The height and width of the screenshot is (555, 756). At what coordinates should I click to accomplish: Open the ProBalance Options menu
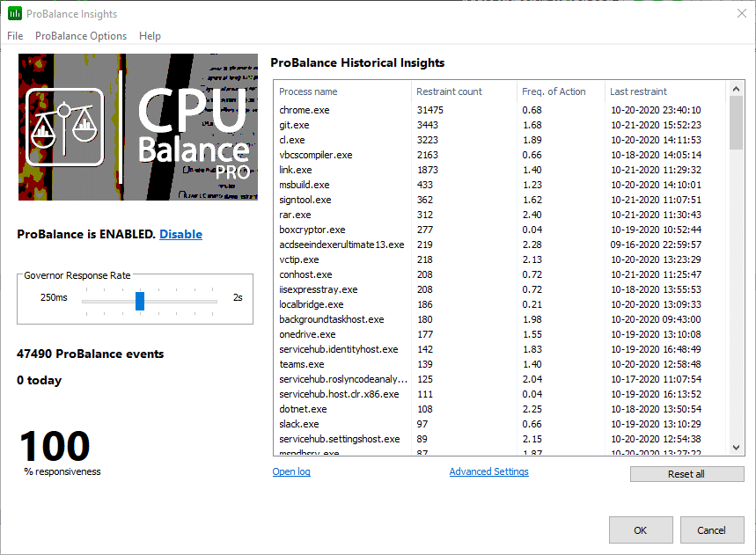(x=81, y=36)
